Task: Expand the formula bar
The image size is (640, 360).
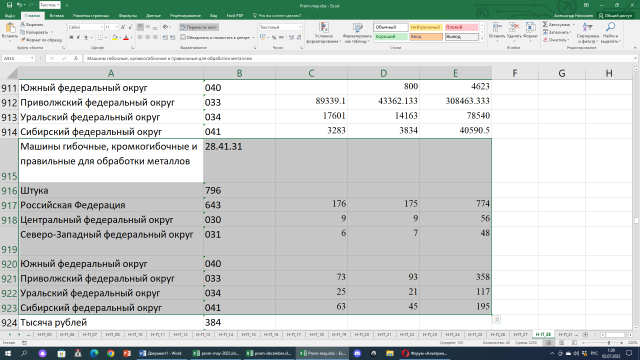Action: (635, 58)
